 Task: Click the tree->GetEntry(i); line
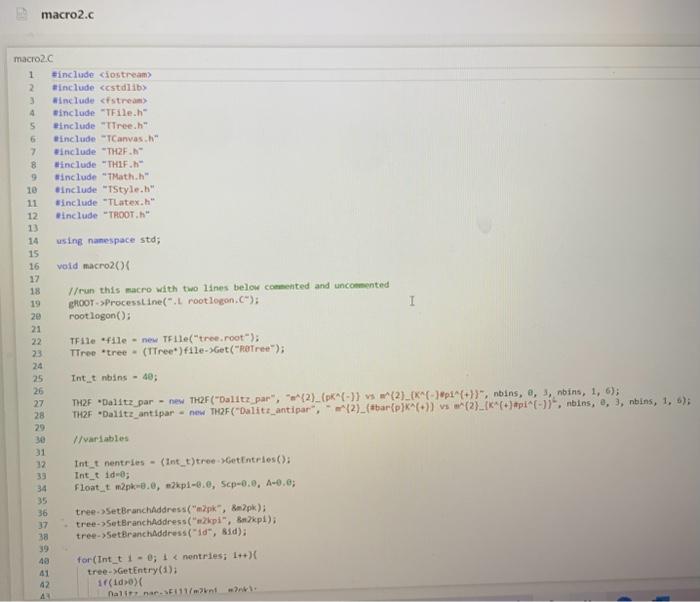[x=132, y=571]
